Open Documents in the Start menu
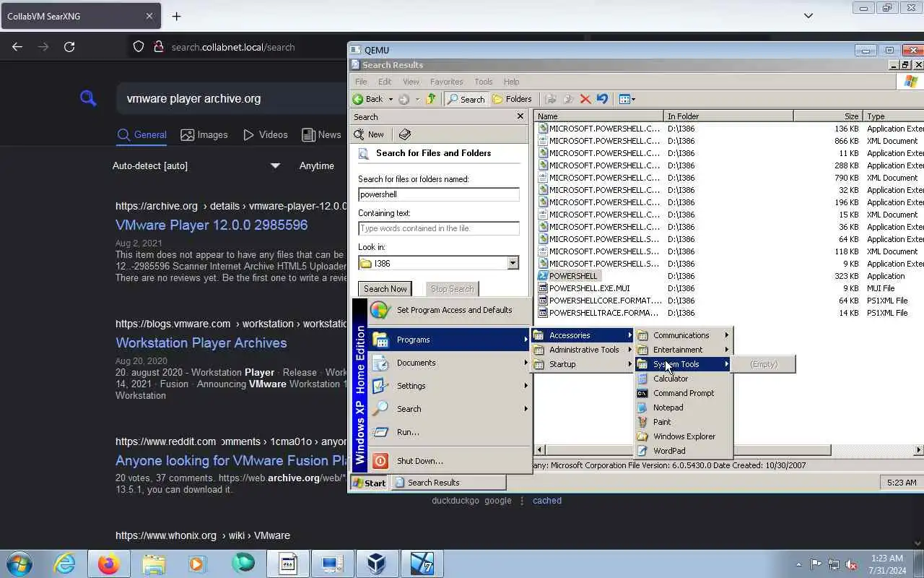This screenshot has width=924, height=578. pos(449,363)
